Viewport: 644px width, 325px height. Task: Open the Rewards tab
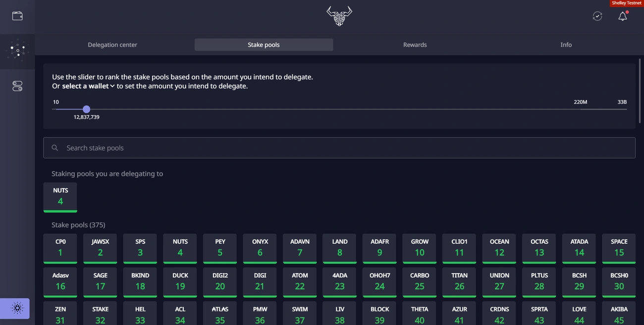click(415, 45)
